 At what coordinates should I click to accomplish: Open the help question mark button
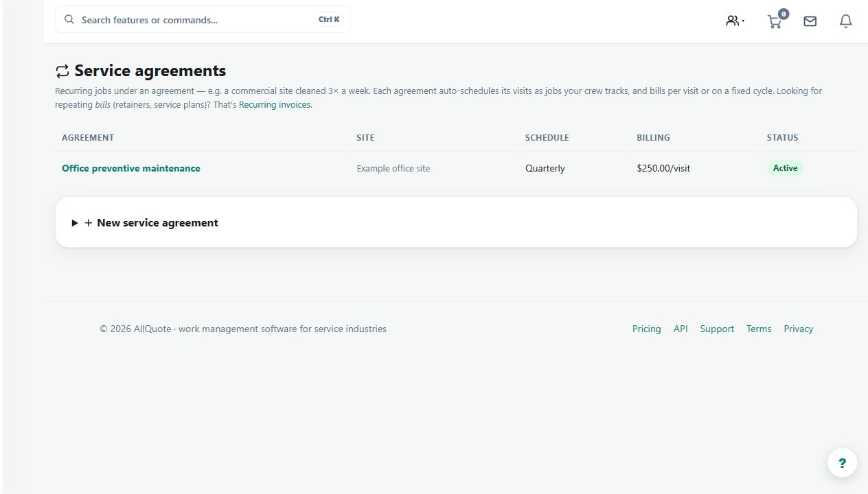(843, 462)
